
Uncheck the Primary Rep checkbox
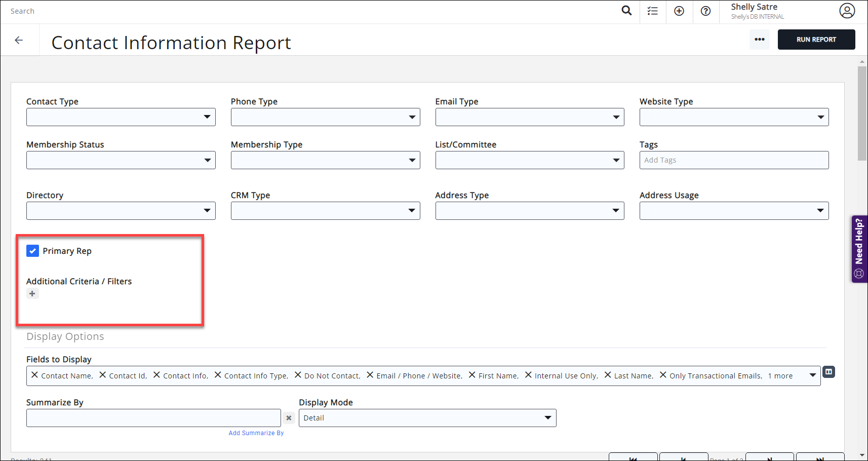pos(32,251)
